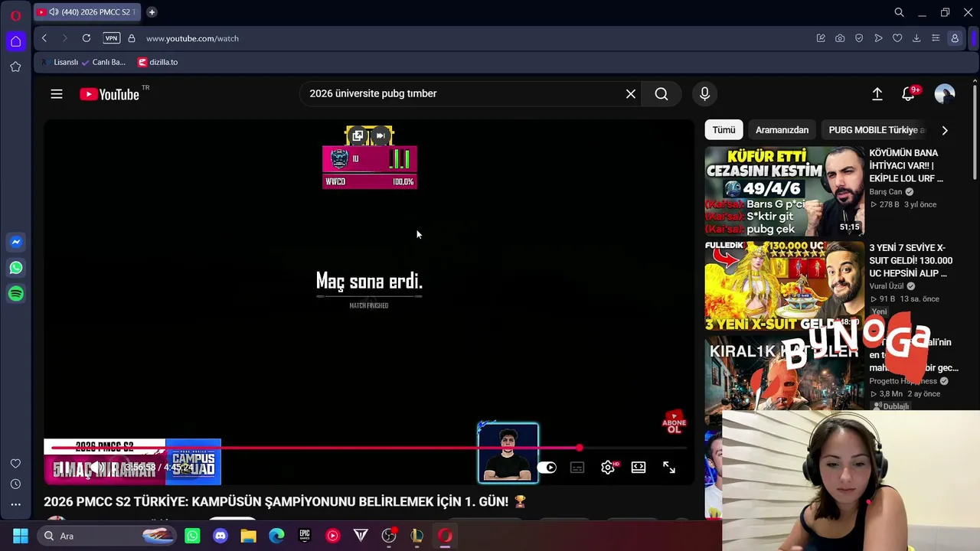Open the dizilla.to bookmark
The height and width of the screenshot is (551, 980).
pyautogui.click(x=158, y=62)
